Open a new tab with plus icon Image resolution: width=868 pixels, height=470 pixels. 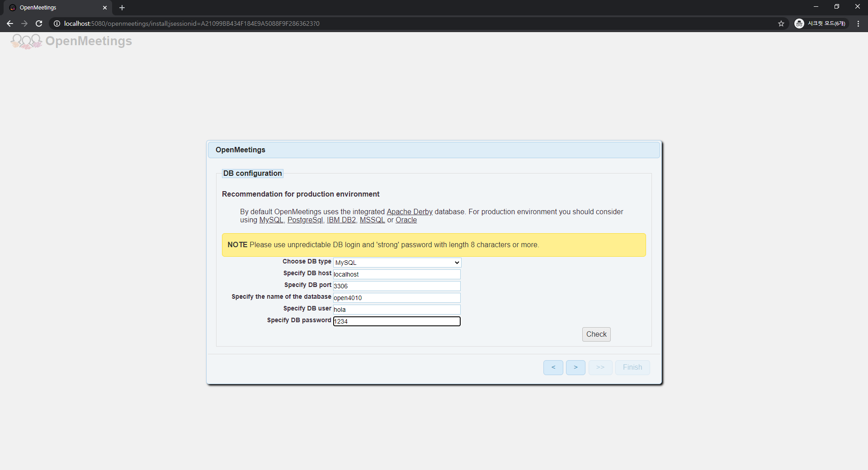(x=122, y=8)
